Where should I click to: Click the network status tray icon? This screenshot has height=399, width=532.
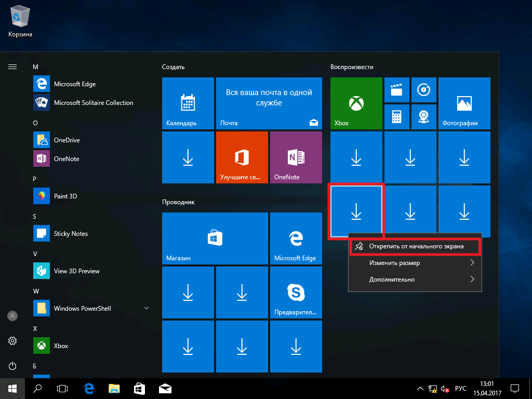(x=432, y=389)
